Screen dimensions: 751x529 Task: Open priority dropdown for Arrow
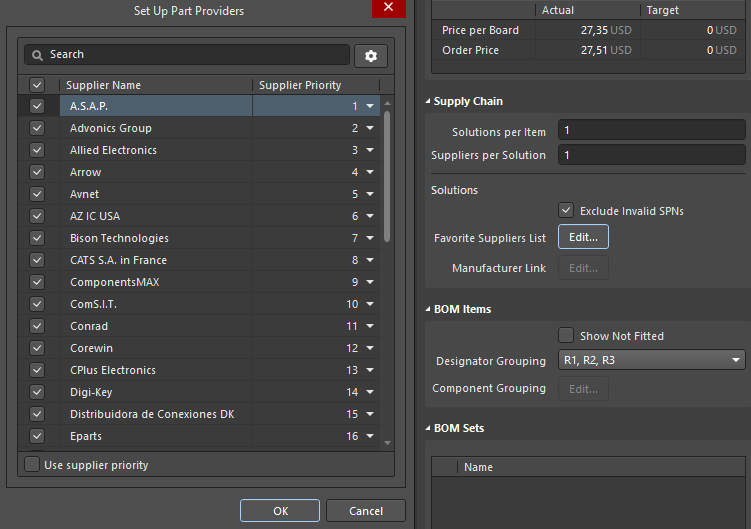(x=370, y=172)
